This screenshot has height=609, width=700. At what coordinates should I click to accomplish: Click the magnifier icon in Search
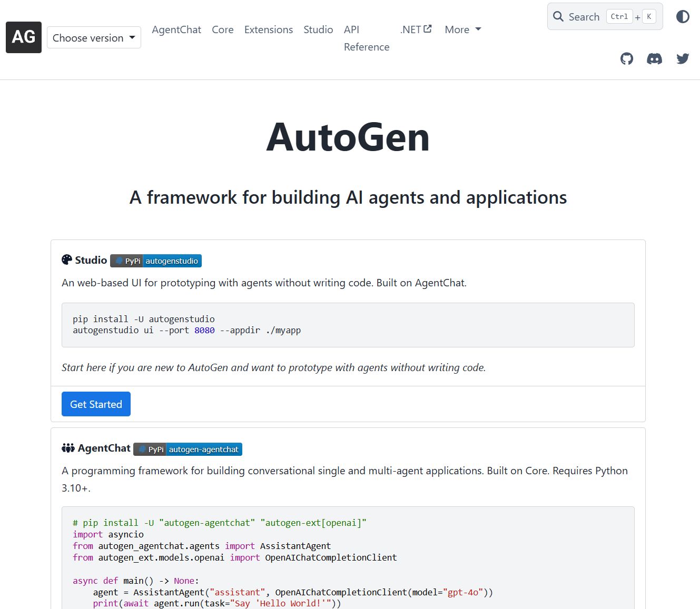pos(558,16)
